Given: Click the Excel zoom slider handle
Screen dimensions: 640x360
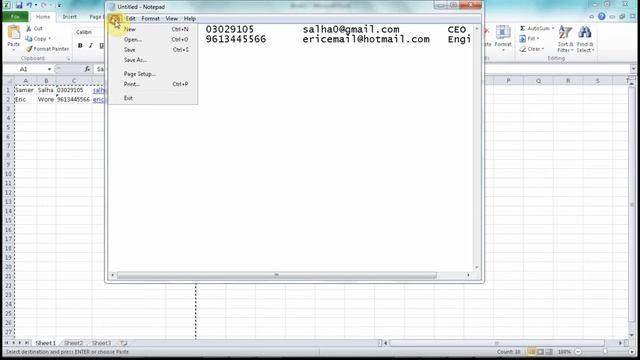Looking at the screenshot, I should click(605, 351).
